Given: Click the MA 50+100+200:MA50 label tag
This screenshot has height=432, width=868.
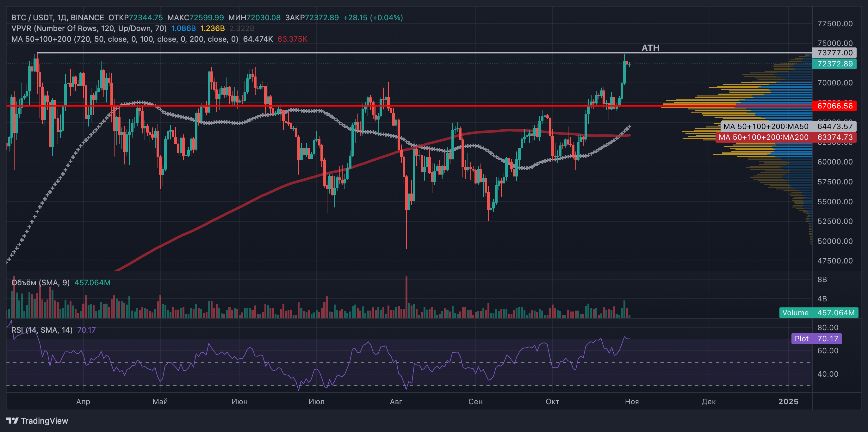Looking at the screenshot, I should 766,127.
